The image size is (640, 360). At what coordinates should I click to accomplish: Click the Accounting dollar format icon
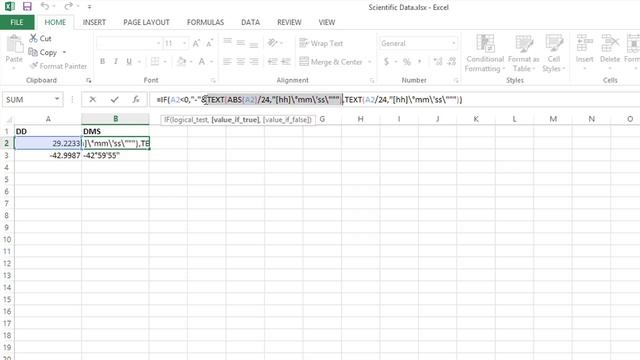(386, 62)
